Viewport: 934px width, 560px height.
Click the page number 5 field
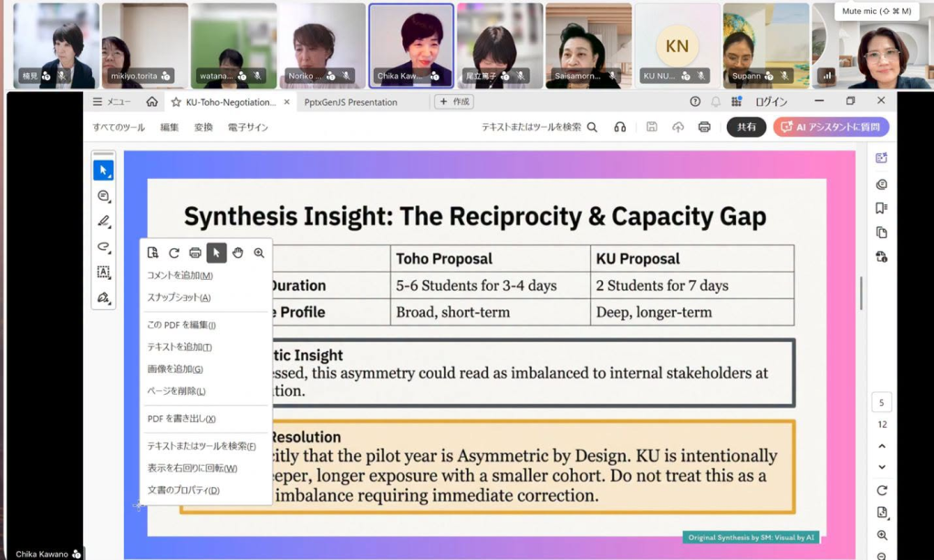point(882,402)
